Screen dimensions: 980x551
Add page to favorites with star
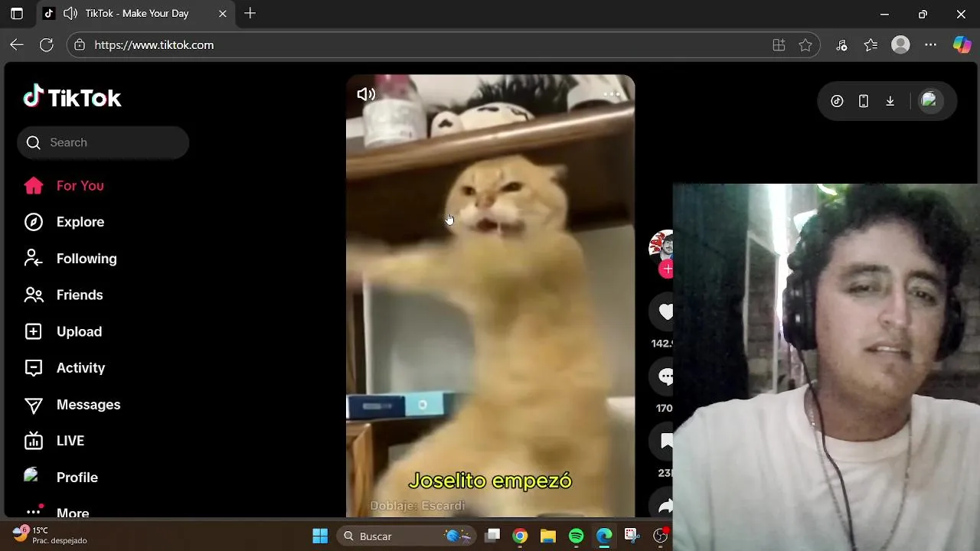click(x=805, y=45)
